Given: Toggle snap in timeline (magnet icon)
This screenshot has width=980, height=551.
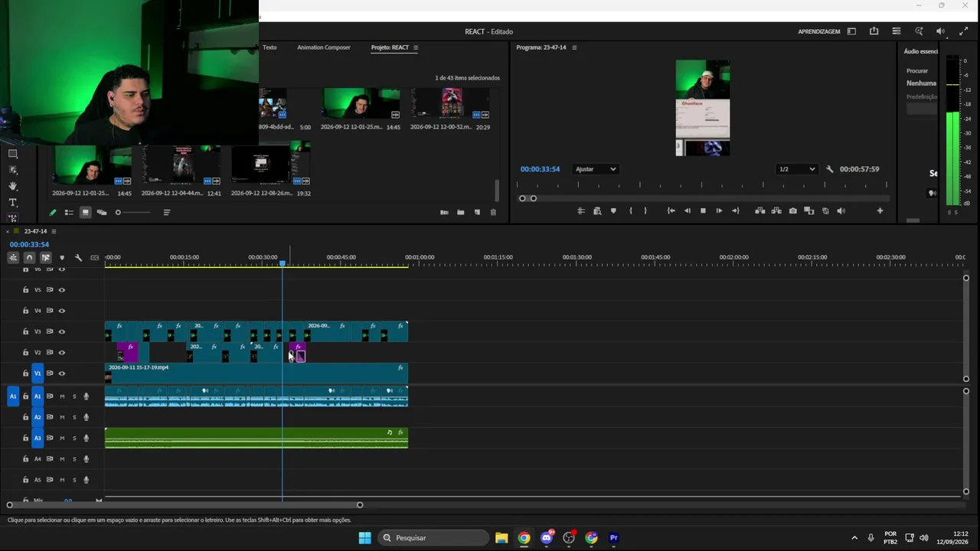Looking at the screenshot, I should click(29, 258).
